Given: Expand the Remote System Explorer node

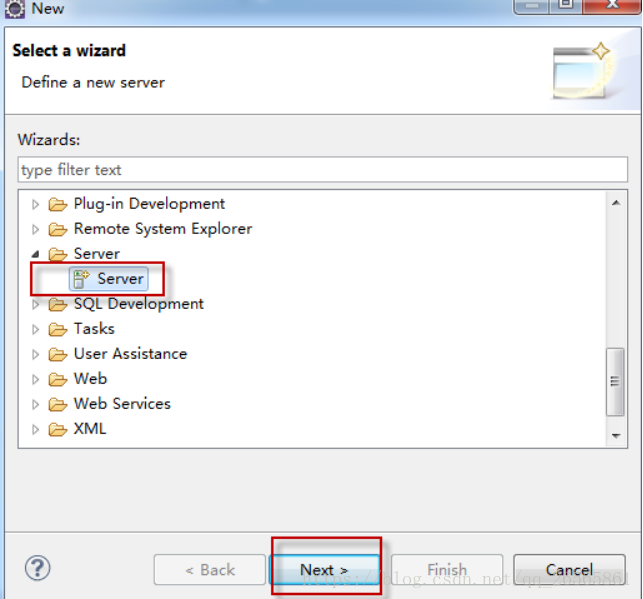Looking at the screenshot, I should [x=35, y=229].
